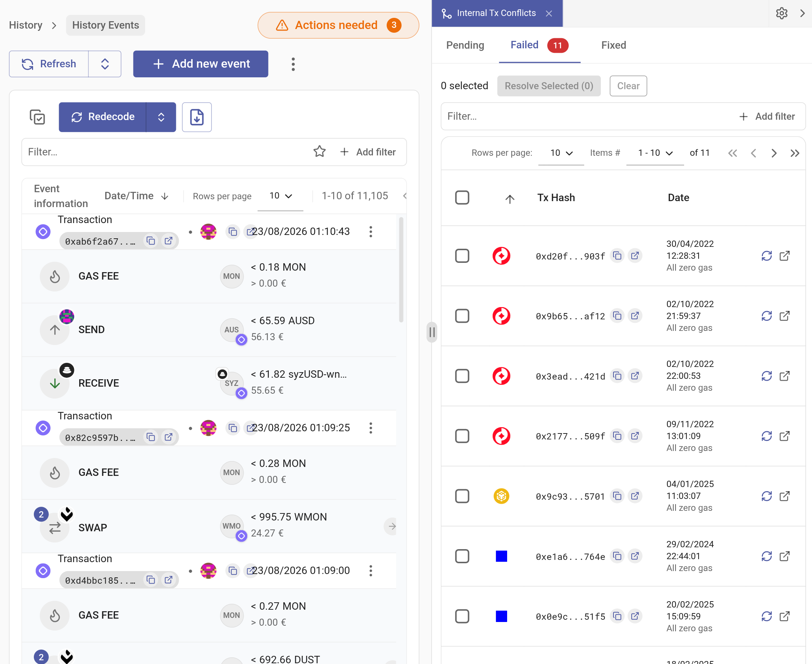Click the sort arrow beside Tx Hash header
This screenshot has height=664, width=812.
[x=509, y=199]
